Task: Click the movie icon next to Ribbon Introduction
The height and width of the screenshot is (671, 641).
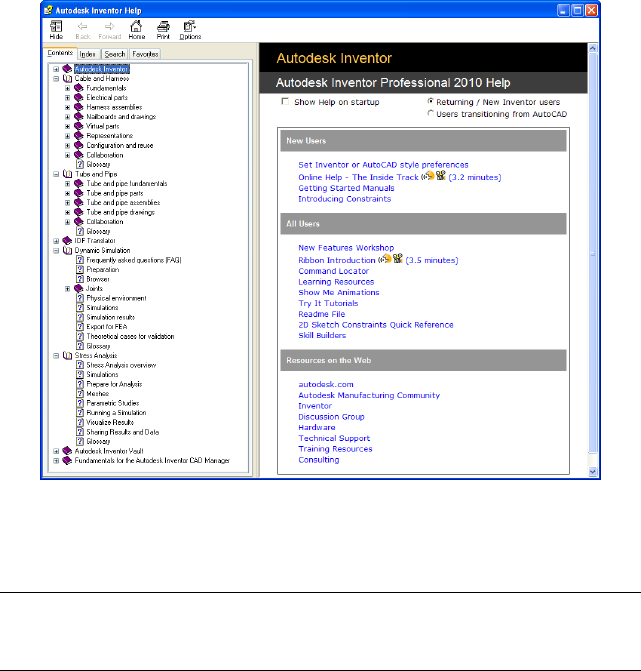Action: (398, 258)
